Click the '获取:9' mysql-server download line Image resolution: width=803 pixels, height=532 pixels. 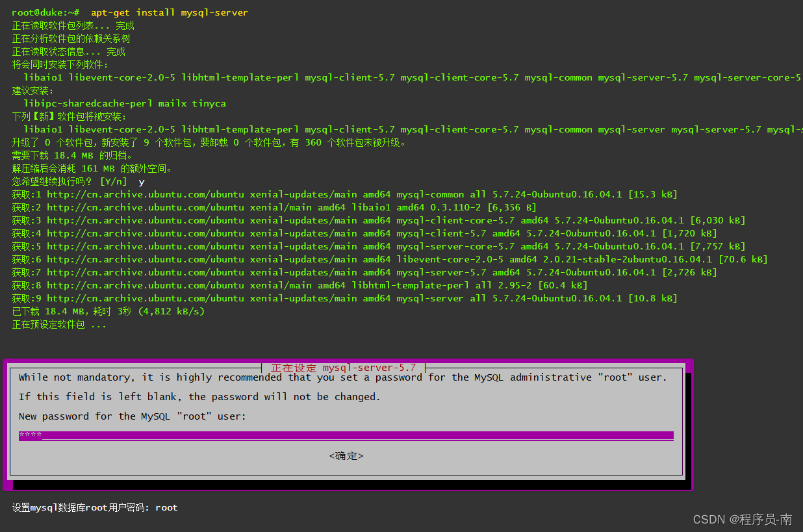(x=344, y=298)
